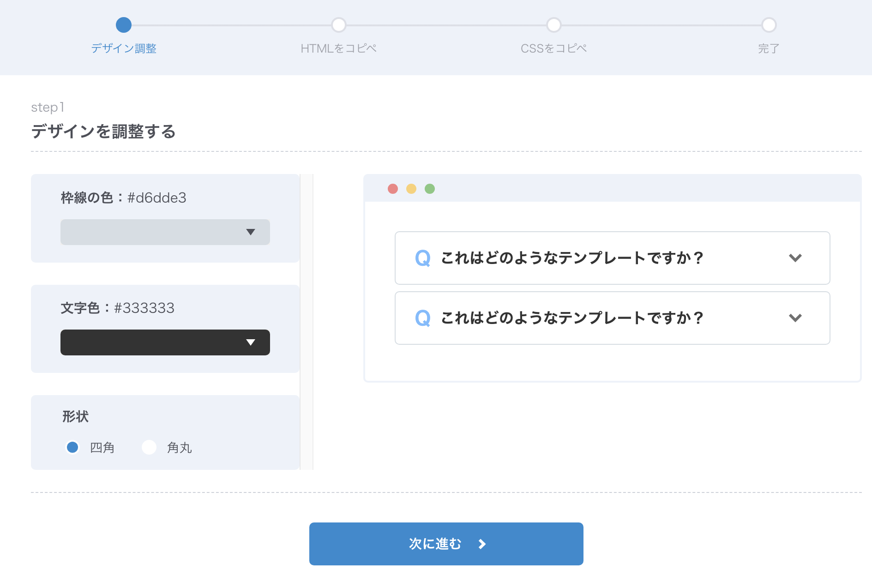Click the blue Q icon in second FAQ item
The height and width of the screenshot is (588, 872).
point(422,318)
